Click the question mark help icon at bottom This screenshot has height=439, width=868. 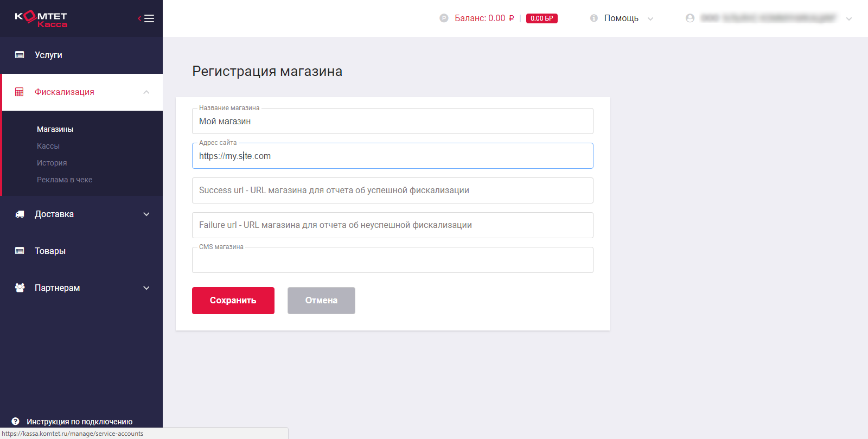coord(15,421)
